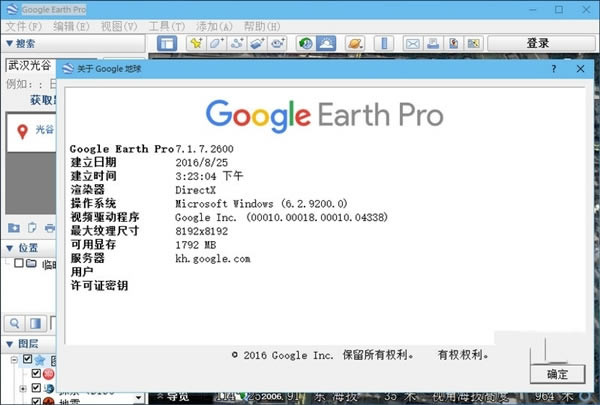Image resolution: width=600 pixels, height=405 pixels.
Task: Check the box beside the 位置 folder
Action: click(18, 263)
